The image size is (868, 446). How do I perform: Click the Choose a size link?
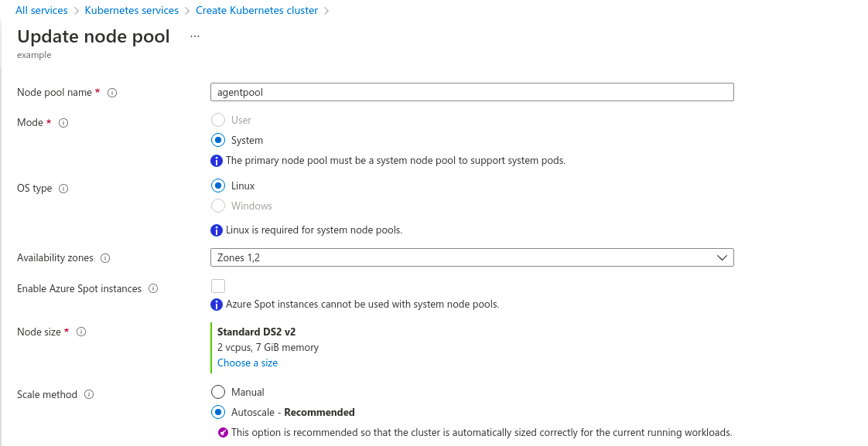pyautogui.click(x=248, y=363)
